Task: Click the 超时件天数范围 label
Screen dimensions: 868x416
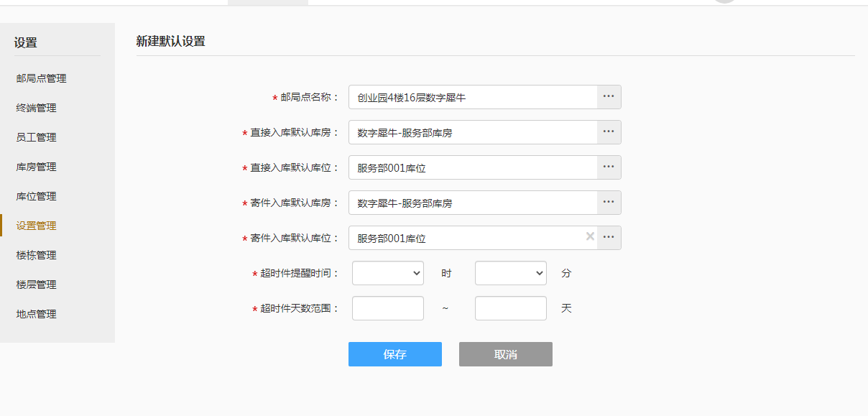Action: pyautogui.click(x=300, y=309)
